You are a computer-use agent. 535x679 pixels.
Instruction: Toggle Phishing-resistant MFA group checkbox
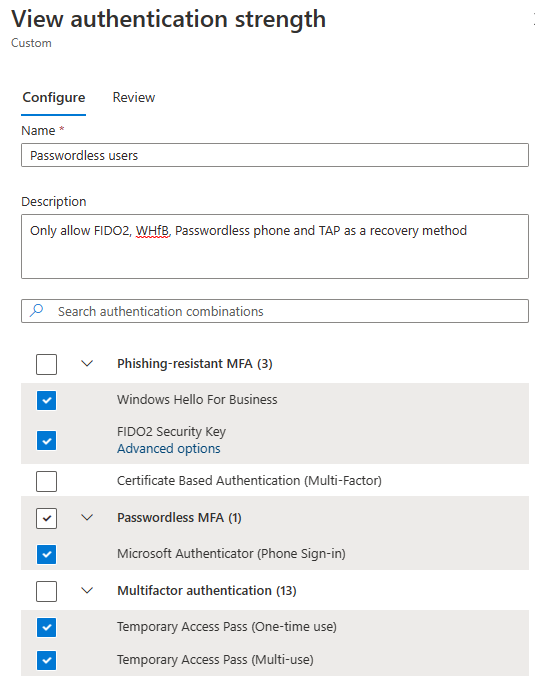[46, 364]
